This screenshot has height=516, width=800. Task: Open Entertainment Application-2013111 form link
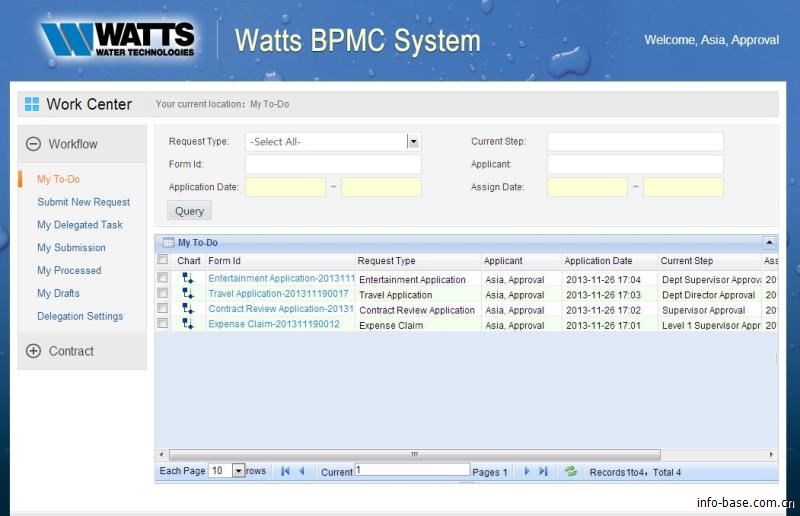282,278
